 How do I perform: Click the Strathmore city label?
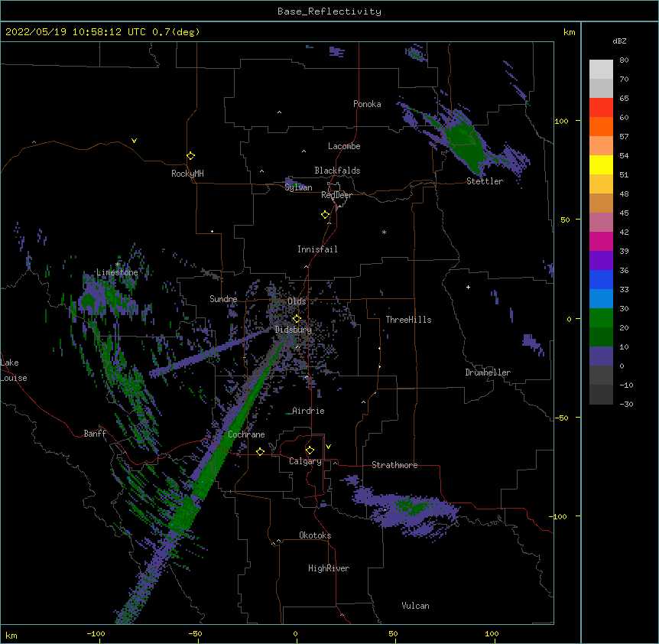(394, 465)
